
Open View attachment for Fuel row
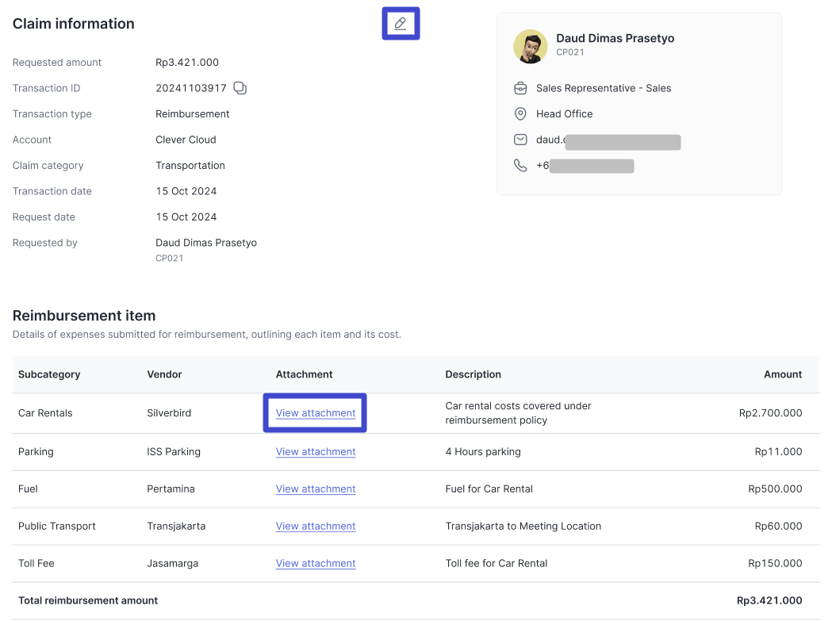pos(316,489)
